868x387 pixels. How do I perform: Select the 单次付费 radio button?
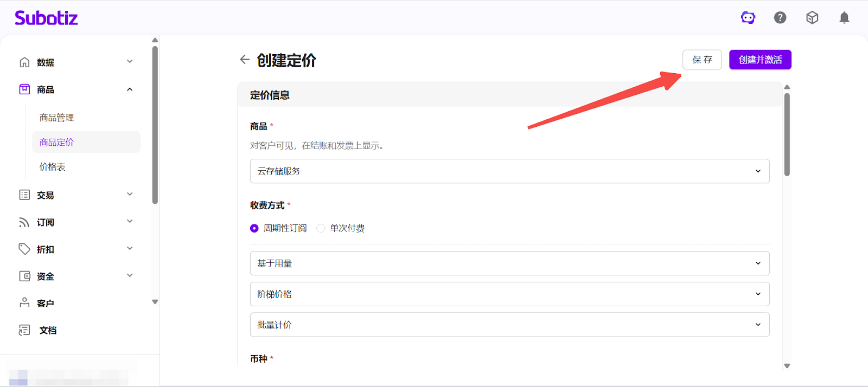point(321,228)
